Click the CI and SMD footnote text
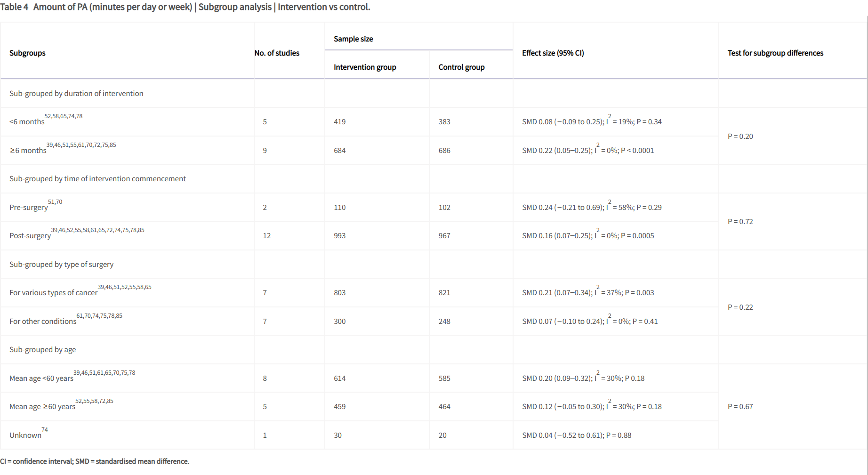The height and width of the screenshot is (475, 868). 95,461
